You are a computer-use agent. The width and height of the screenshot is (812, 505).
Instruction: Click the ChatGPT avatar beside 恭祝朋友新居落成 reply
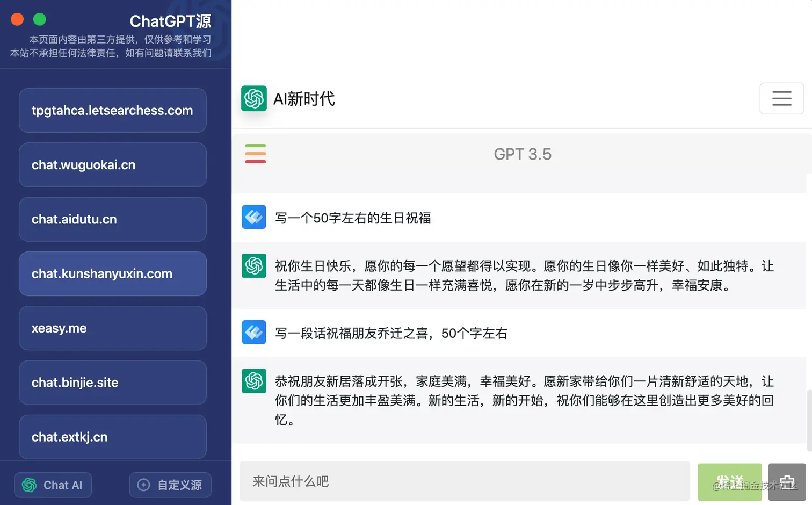pyautogui.click(x=254, y=381)
